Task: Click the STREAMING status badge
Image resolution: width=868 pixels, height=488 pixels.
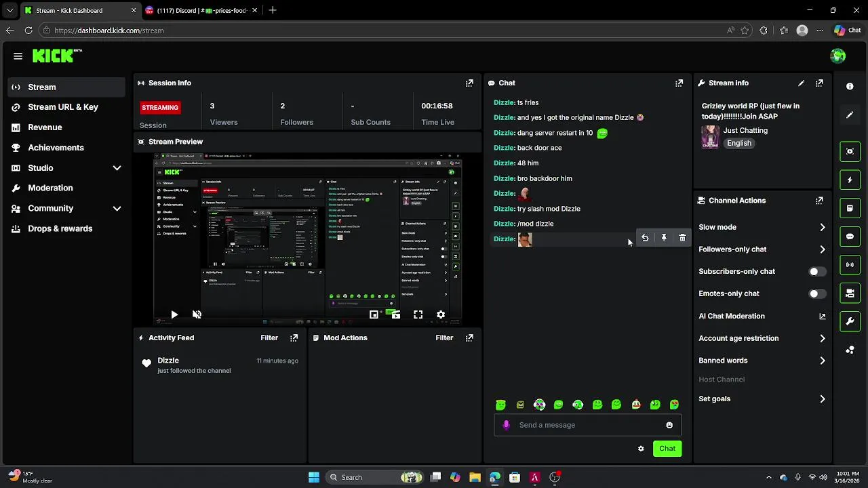Action: point(160,107)
